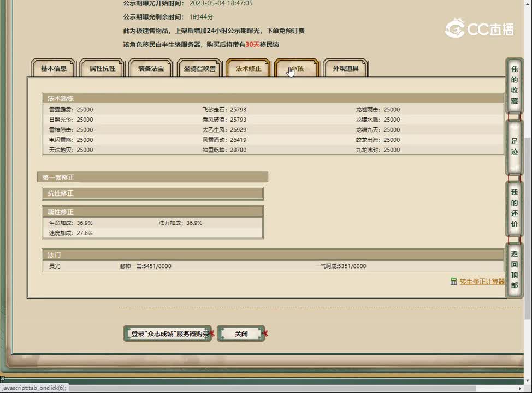The width and height of the screenshot is (532, 393).
Task: Click 雷霆霹雳: 25000 entry
Action: pos(71,110)
